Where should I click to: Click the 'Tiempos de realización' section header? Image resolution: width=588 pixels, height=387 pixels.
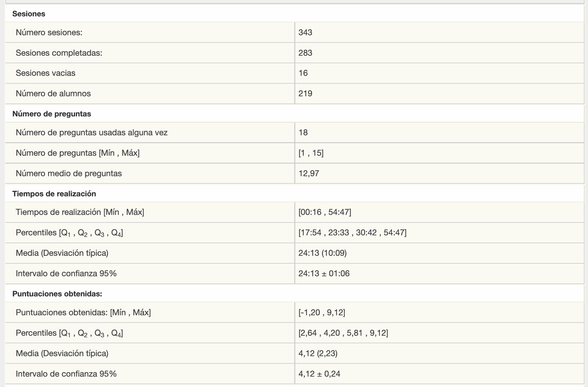54,194
